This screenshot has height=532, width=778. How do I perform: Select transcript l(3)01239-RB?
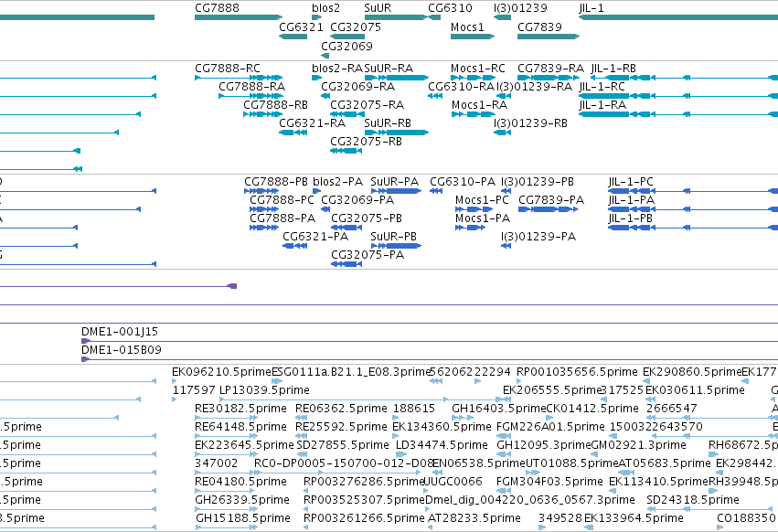pyautogui.click(x=502, y=133)
